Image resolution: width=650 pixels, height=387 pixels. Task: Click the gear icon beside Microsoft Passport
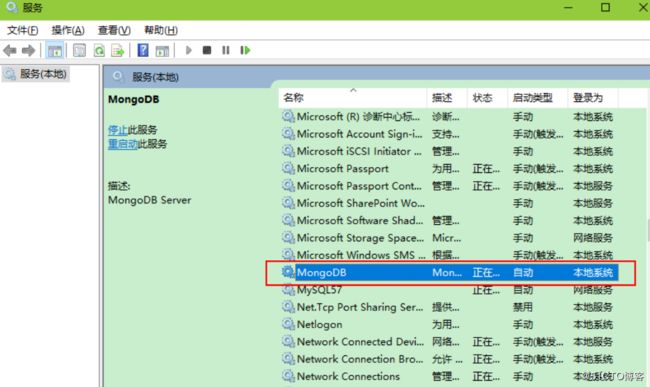pos(288,168)
